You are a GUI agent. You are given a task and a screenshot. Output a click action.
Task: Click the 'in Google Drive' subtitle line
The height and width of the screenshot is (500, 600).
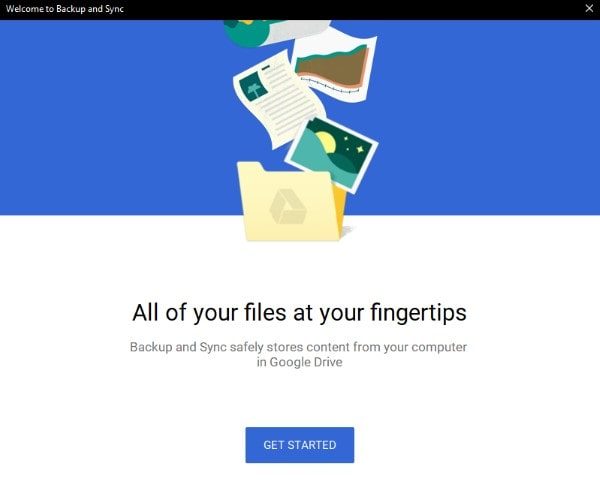click(x=300, y=362)
